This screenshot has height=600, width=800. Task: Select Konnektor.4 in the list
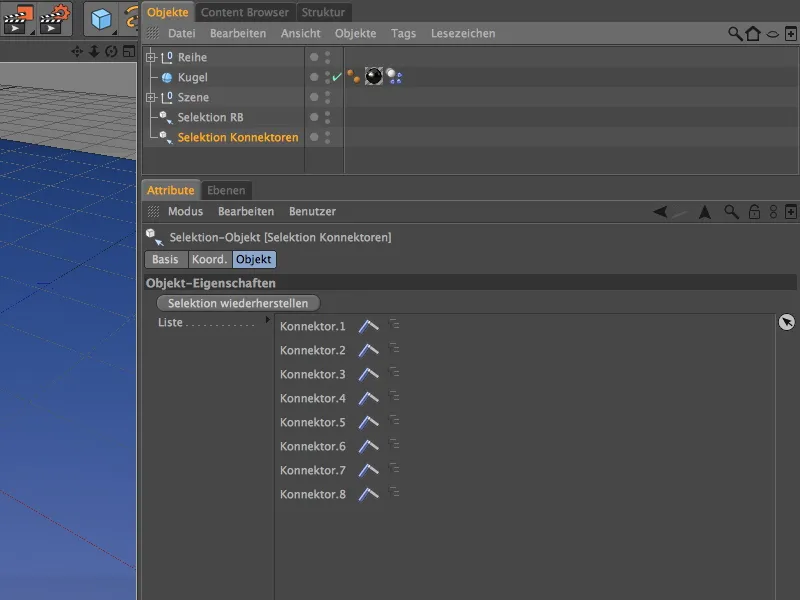[313, 398]
